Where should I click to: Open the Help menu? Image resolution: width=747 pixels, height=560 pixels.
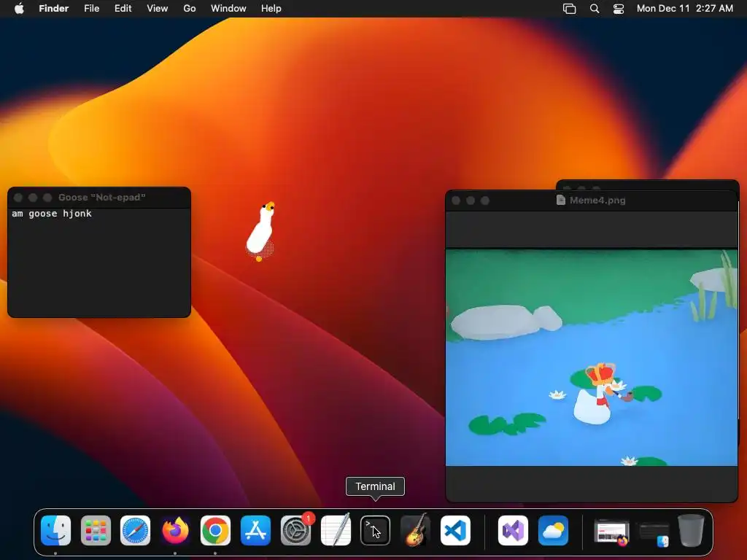pyautogui.click(x=271, y=9)
